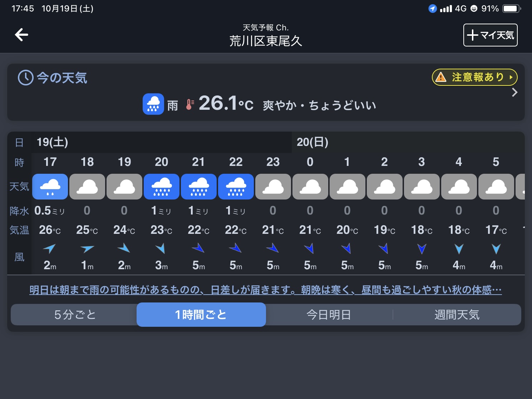Tap the clock icon next to 今の天気

(x=26, y=78)
